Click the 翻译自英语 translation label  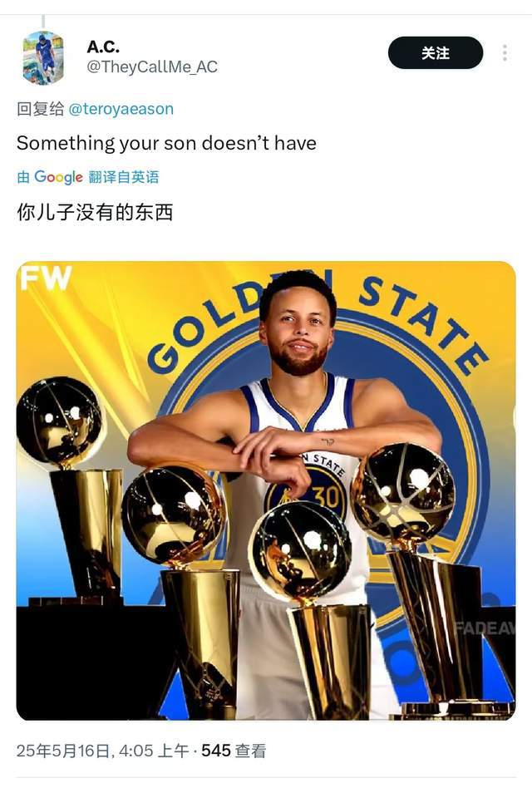pos(124,177)
